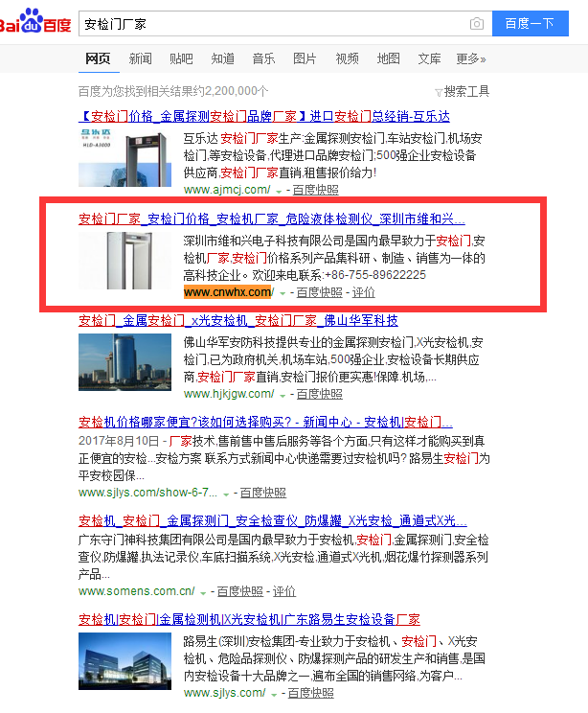The width and height of the screenshot is (588, 713).
Task: Open 百度快照 for www.ajmcj.com result
Action: (x=315, y=190)
